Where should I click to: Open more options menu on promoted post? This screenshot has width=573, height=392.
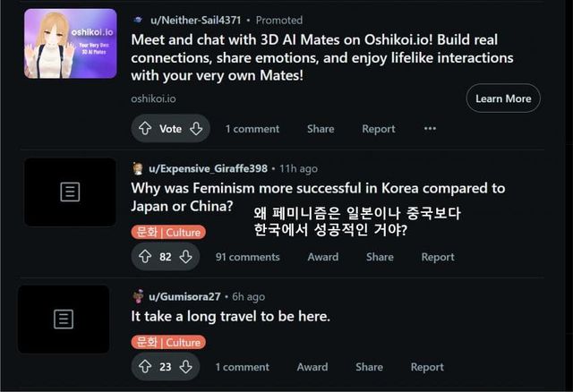(430, 129)
